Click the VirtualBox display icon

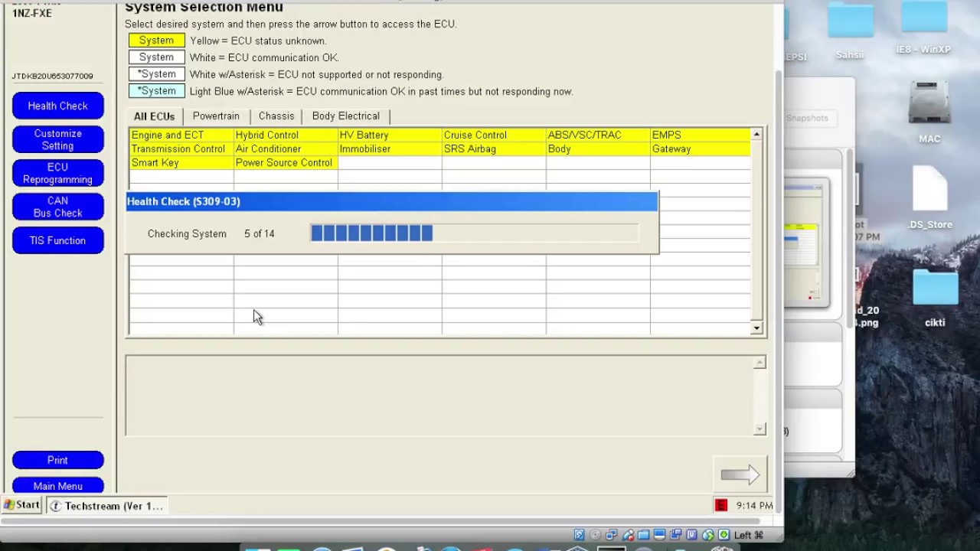660,535
